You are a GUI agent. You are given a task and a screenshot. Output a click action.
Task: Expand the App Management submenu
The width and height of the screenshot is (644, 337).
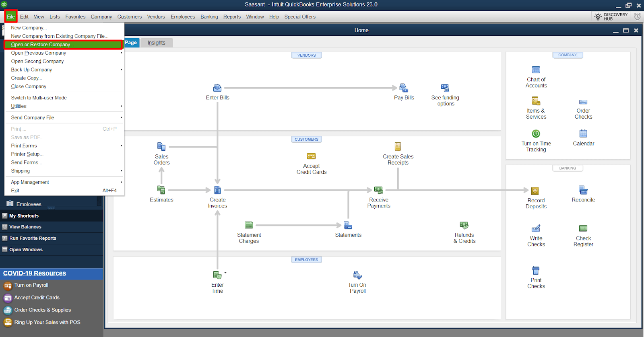[121, 182]
